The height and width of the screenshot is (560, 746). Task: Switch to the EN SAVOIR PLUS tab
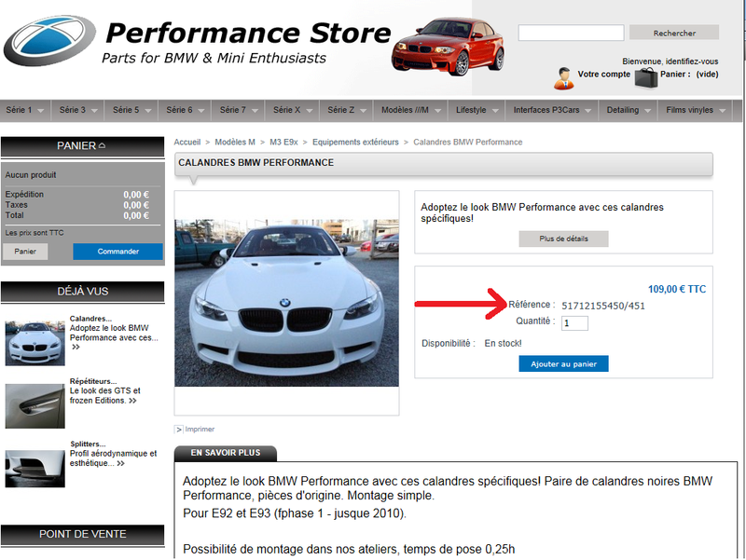pyautogui.click(x=226, y=453)
